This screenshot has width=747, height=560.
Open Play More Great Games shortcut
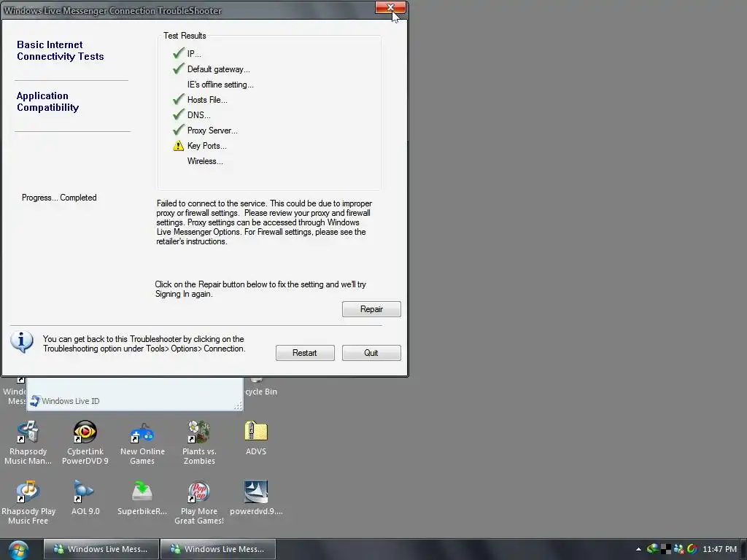199,502
